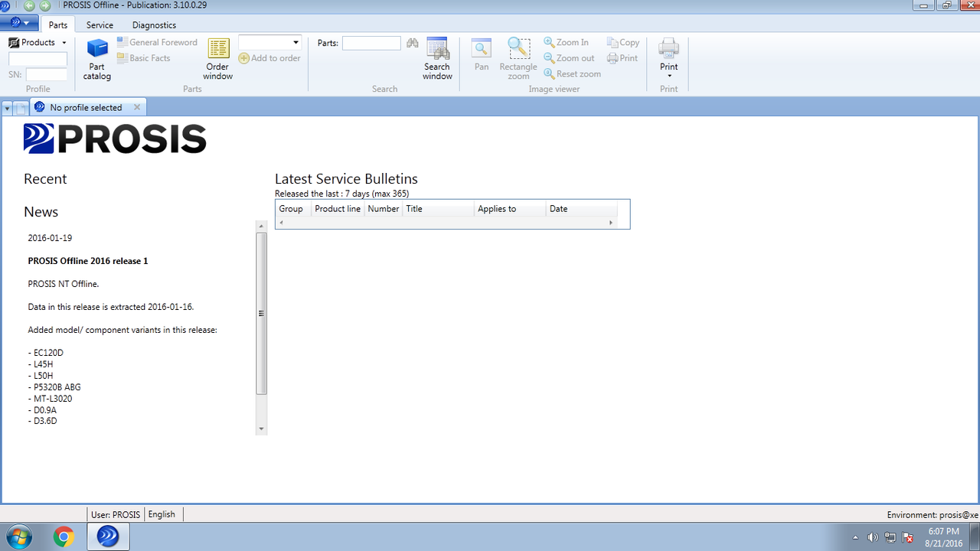
Task: Select the Pan tool
Action: 482,55
